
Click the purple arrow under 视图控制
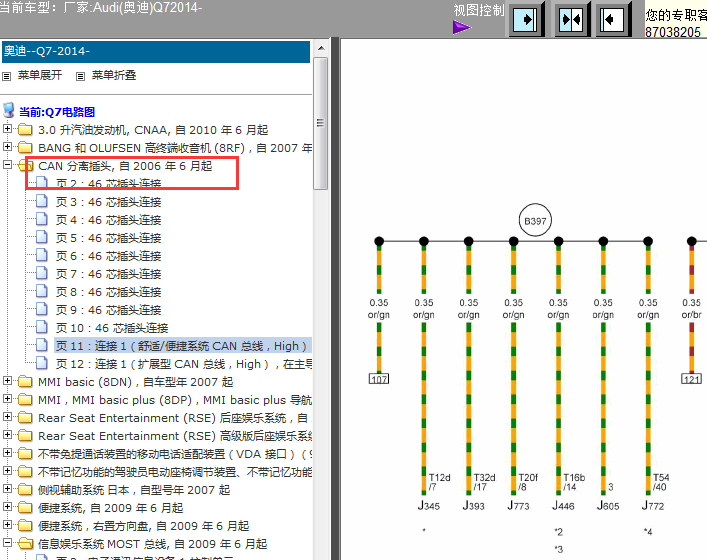pos(462,27)
